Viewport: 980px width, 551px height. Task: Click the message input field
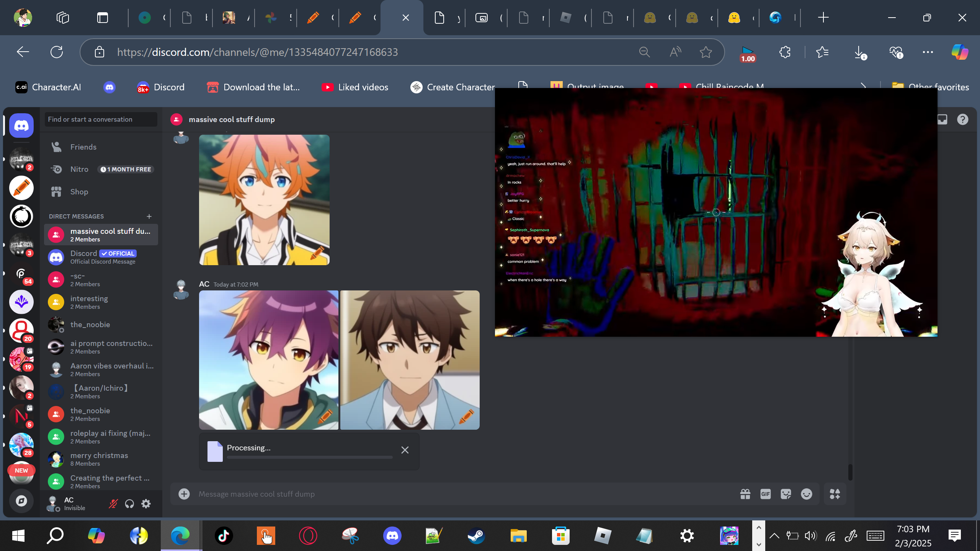point(463,494)
